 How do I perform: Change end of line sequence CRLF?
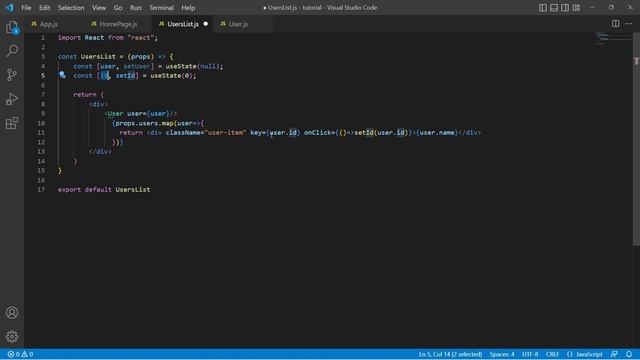coord(552,354)
